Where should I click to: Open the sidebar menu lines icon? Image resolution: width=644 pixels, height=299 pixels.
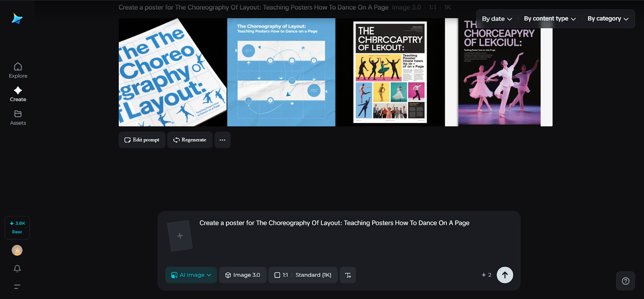[17, 287]
